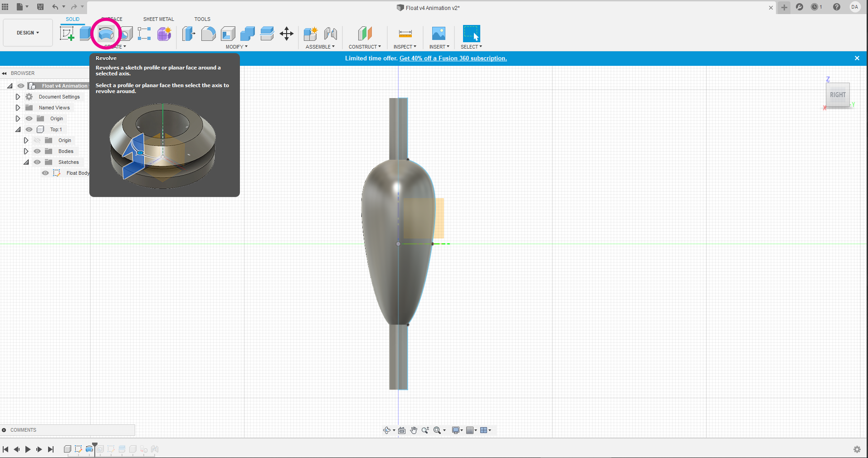Open the extensions icon in title bar
The height and width of the screenshot is (458, 868).
[800, 7]
